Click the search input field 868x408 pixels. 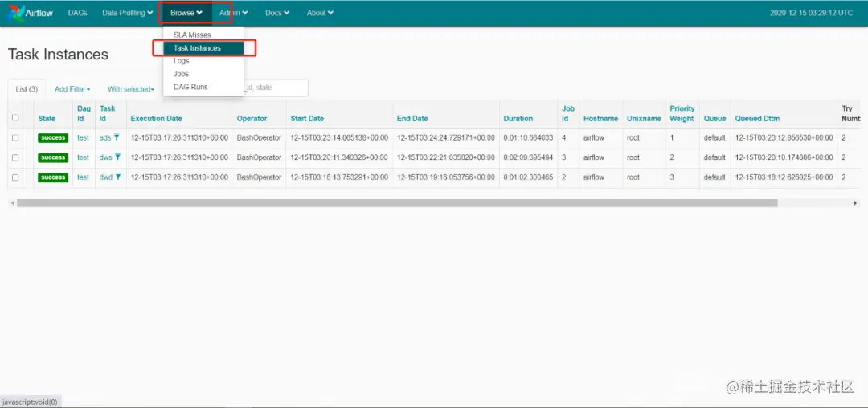click(x=276, y=88)
